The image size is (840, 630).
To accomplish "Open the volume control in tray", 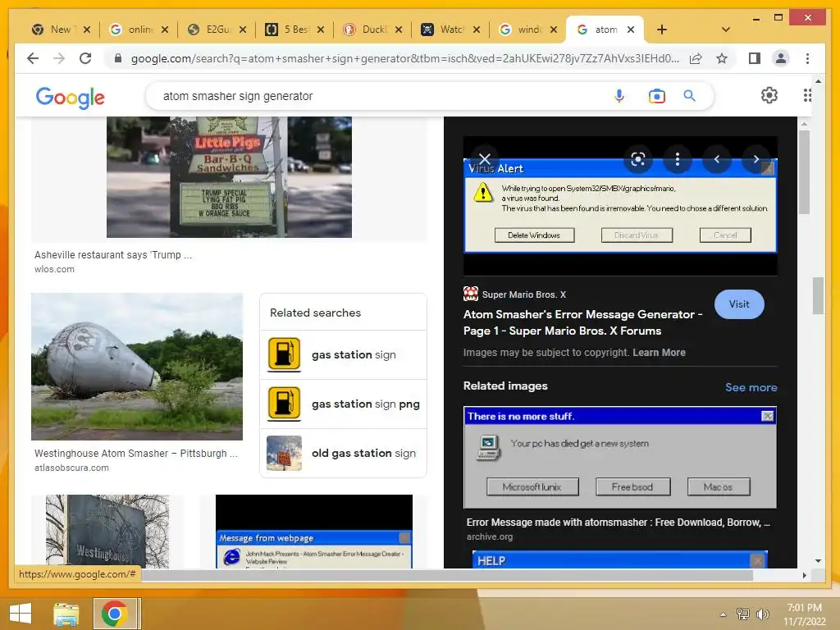I will [762, 614].
